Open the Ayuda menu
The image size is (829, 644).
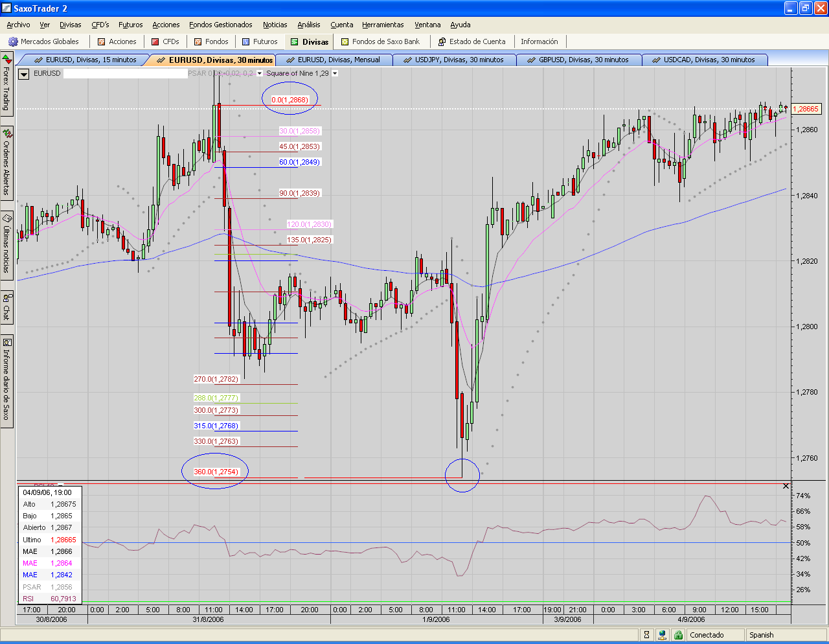460,25
